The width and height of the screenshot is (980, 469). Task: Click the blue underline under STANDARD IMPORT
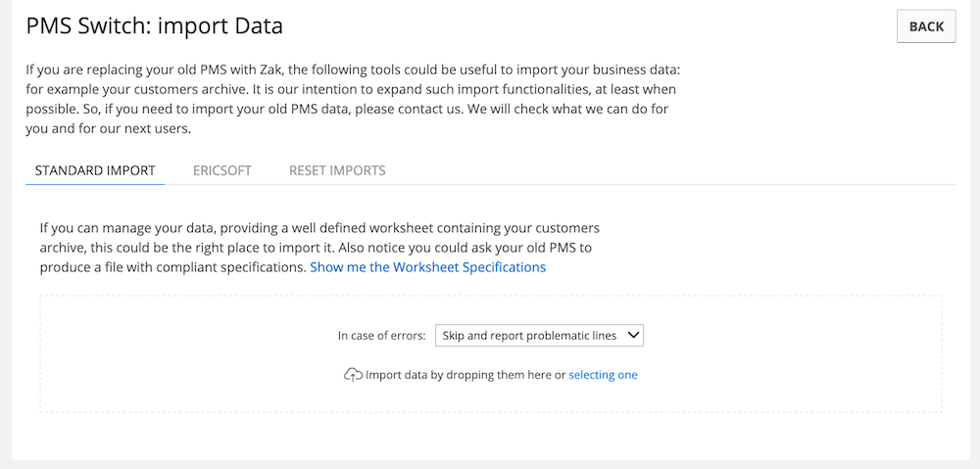(x=95, y=184)
